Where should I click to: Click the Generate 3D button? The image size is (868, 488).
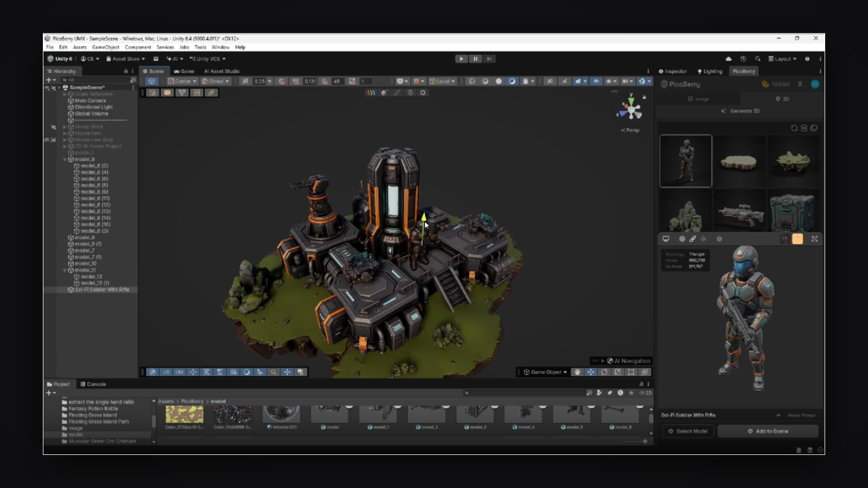[x=741, y=111]
